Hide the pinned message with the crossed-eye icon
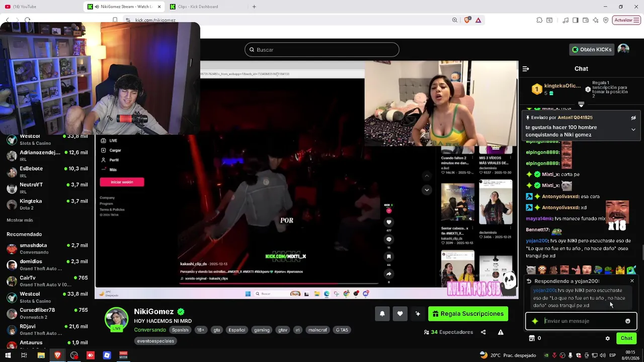This screenshot has height=362, width=644. (x=633, y=118)
